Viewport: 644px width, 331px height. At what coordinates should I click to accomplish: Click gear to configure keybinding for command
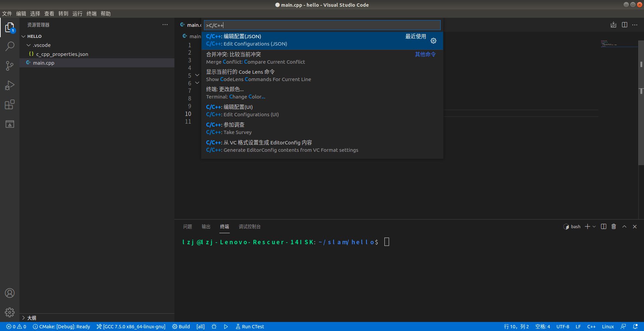[x=433, y=41]
